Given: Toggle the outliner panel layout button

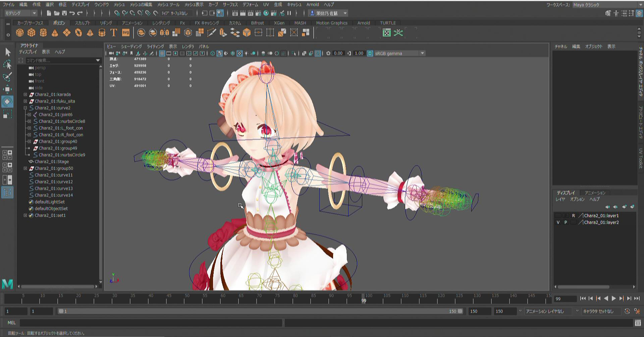Looking at the screenshot, I should tap(7, 193).
